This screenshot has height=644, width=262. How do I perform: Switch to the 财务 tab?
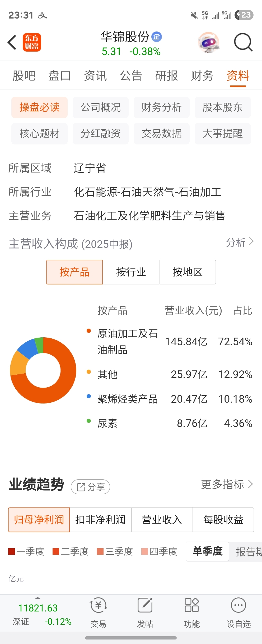pos(202,76)
